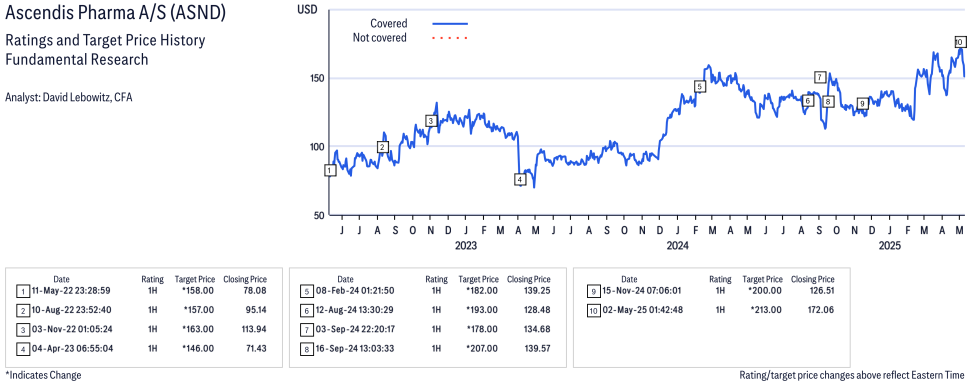The height and width of the screenshot is (382, 975).
Task: Select chart marker 3 on the price line
Action: click(432, 121)
